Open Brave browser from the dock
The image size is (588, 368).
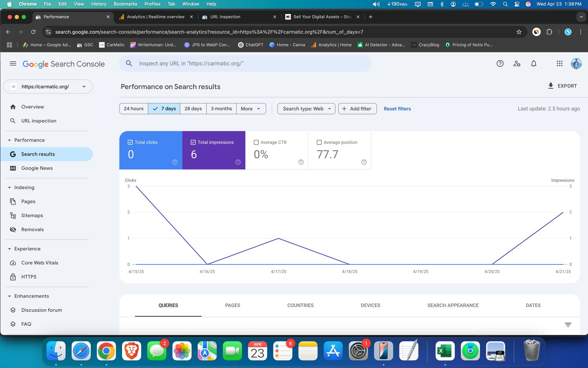132,351
